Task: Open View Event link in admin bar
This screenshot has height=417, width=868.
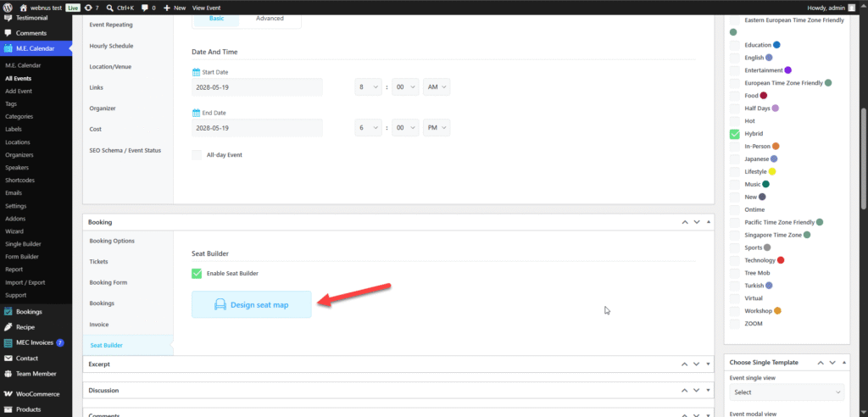Action: click(x=207, y=8)
